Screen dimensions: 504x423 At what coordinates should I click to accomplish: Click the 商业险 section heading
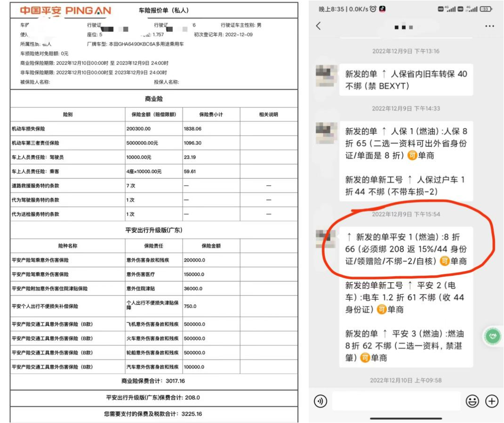pos(153,99)
